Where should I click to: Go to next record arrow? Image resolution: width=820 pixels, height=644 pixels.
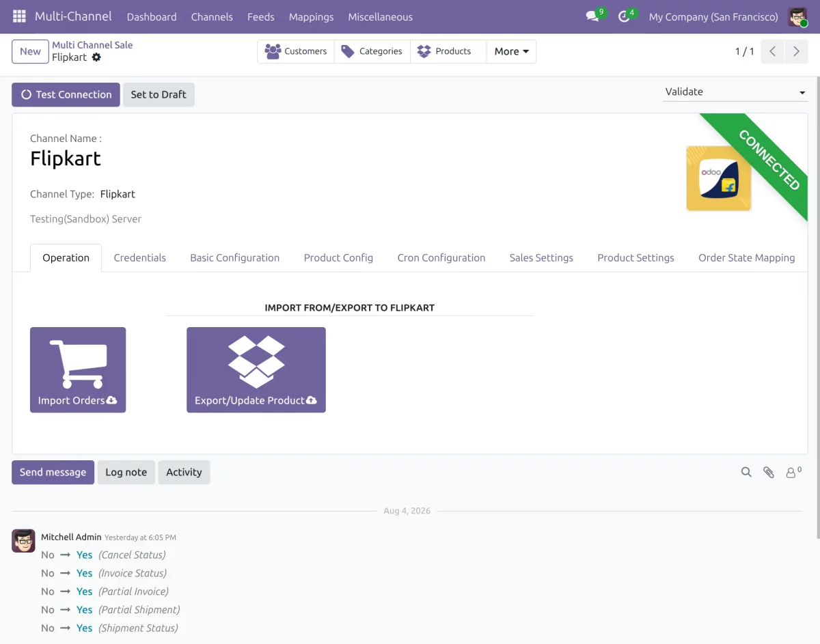click(796, 51)
